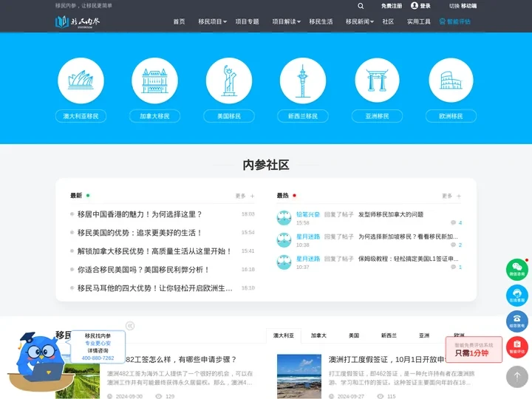The height and width of the screenshot is (399, 532).
Task: Open hot post 为何选择新加坡移民
Action: [408, 237]
